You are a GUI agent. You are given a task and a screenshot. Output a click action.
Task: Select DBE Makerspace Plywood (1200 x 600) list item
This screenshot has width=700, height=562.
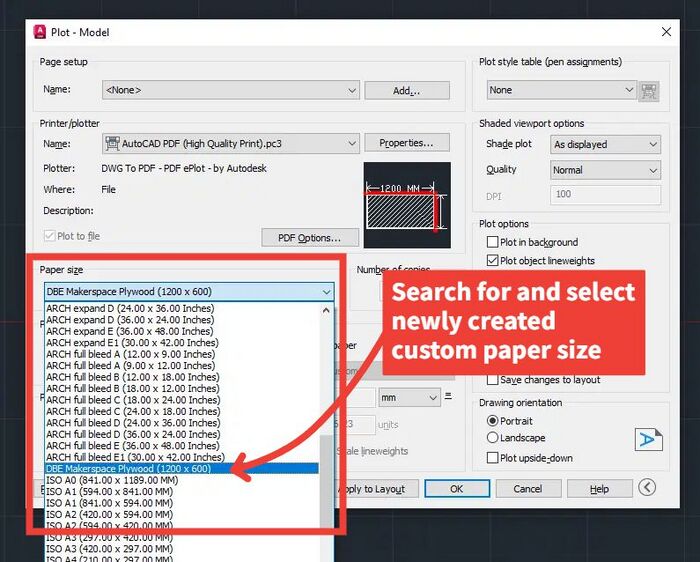[x=182, y=469]
